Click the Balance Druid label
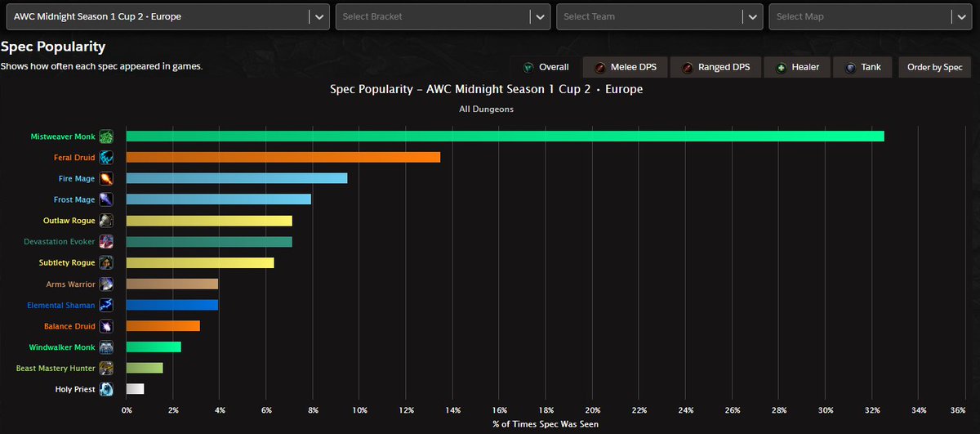The width and height of the screenshot is (980, 434). [69, 327]
